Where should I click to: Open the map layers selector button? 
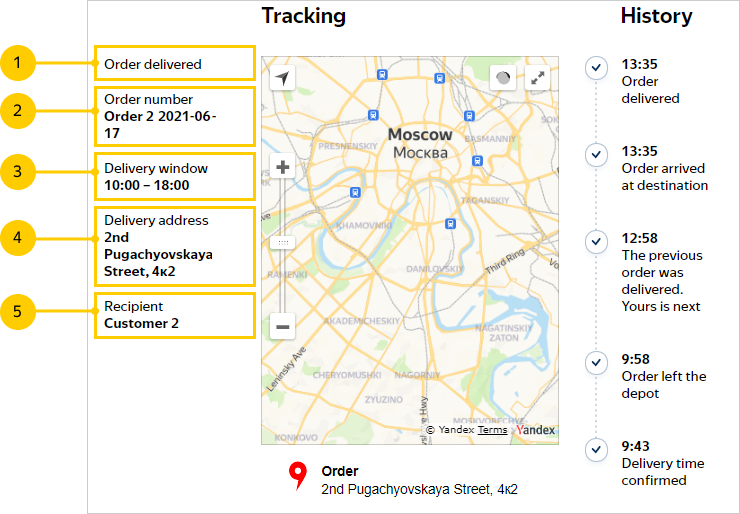(503, 78)
